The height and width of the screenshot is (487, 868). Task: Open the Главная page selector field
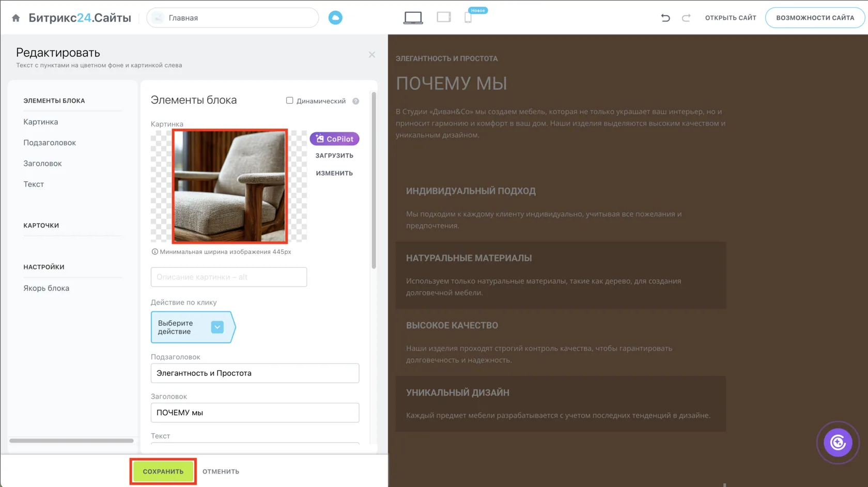point(233,18)
